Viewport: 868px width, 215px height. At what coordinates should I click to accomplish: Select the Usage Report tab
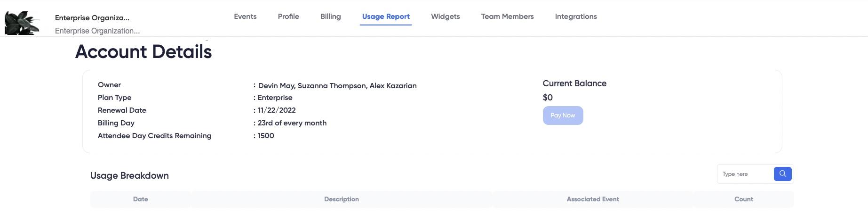386,17
